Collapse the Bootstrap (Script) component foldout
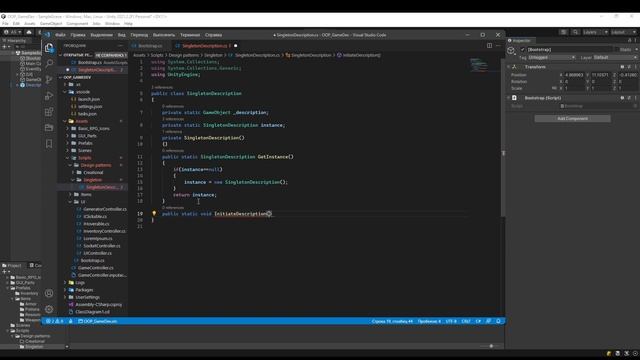 pos(509,98)
